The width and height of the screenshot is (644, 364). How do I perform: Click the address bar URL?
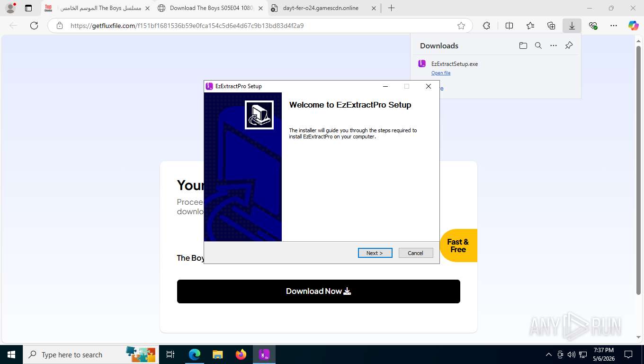pyautogui.click(x=187, y=26)
